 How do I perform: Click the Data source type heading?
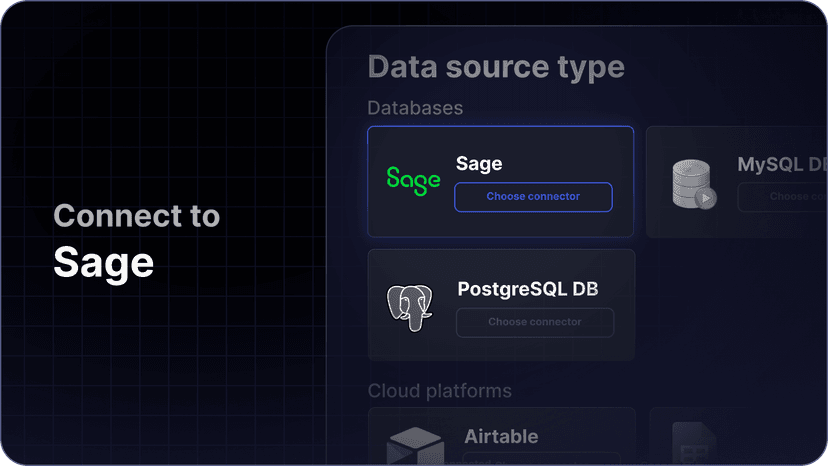coord(496,68)
